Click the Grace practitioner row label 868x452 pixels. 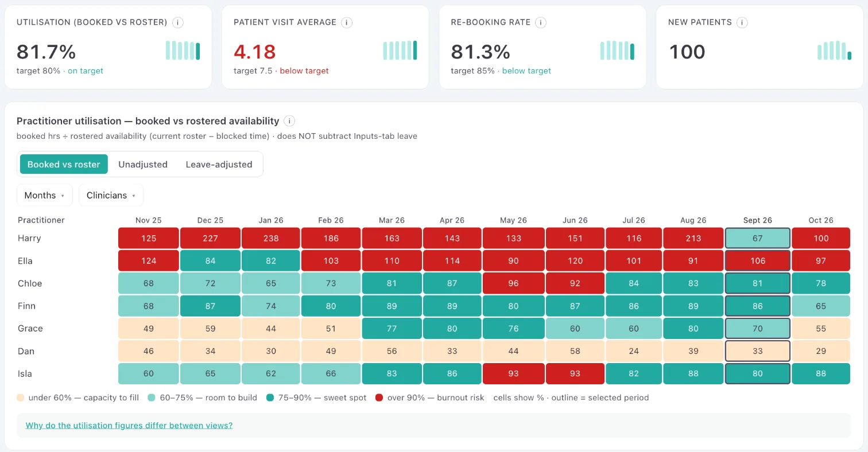tap(30, 329)
